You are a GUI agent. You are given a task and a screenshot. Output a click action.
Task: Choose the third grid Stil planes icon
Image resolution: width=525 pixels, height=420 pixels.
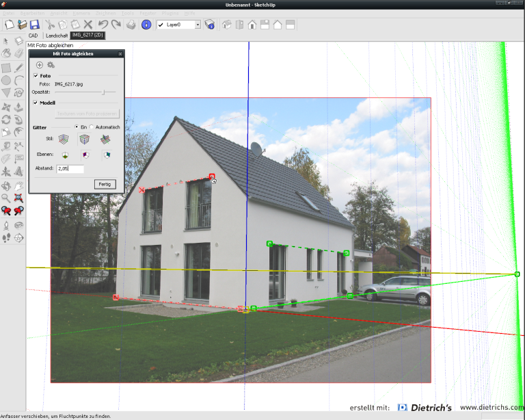105,139
